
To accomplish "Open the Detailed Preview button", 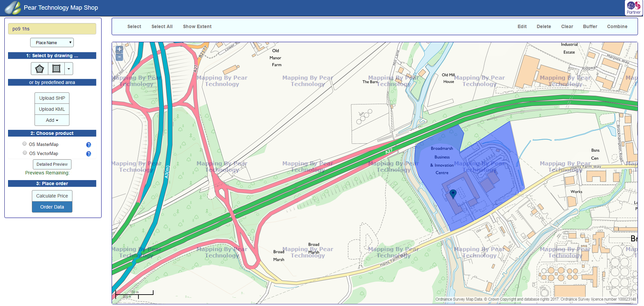I will coord(52,164).
